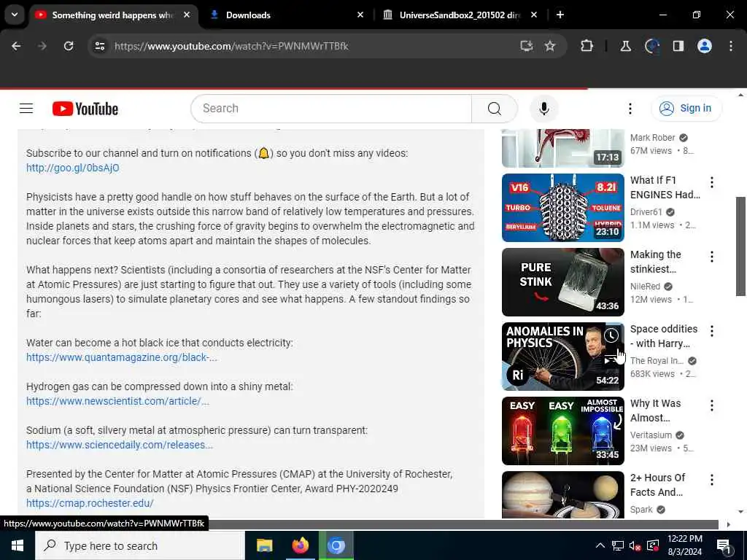The height and width of the screenshot is (560, 747).
Task: Open the Pure Stink video thumbnail
Action: (x=562, y=282)
